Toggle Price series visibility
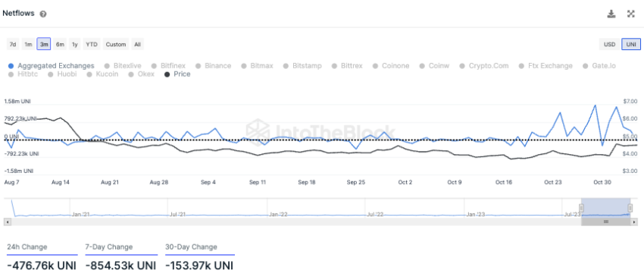 177,74
